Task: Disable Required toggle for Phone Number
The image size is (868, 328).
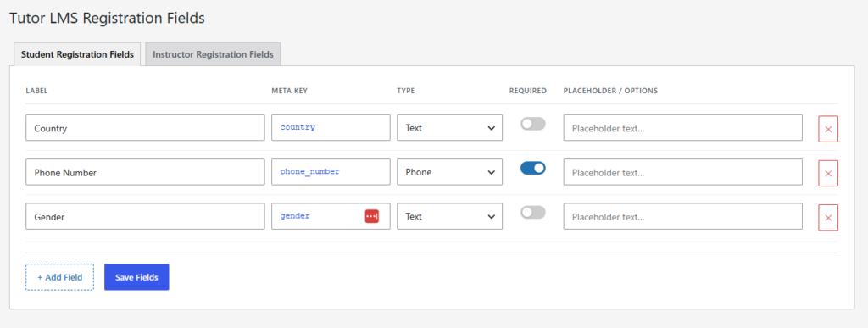Action: tap(532, 168)
